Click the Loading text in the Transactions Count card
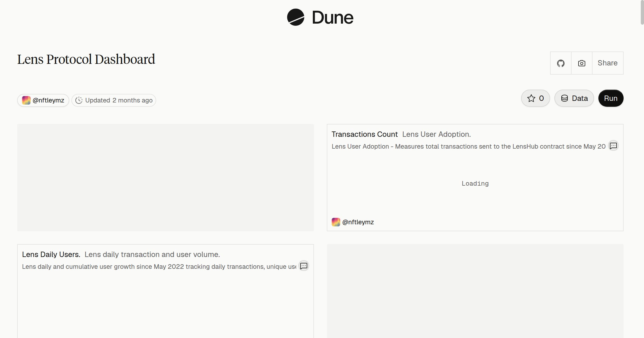The image size is (644, 338). [475, 183]
